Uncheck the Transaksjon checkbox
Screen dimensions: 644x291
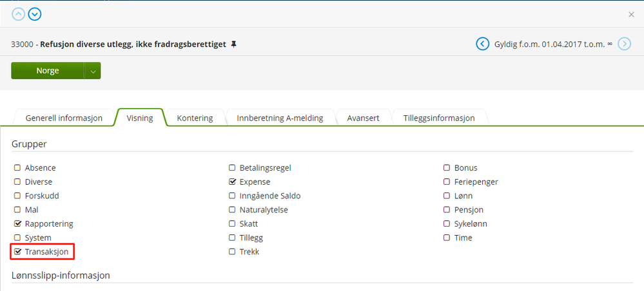[x=18, y=252]
